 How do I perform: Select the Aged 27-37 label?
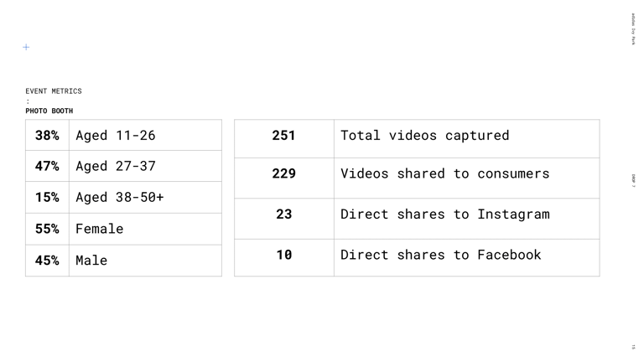tap(116, 166)
